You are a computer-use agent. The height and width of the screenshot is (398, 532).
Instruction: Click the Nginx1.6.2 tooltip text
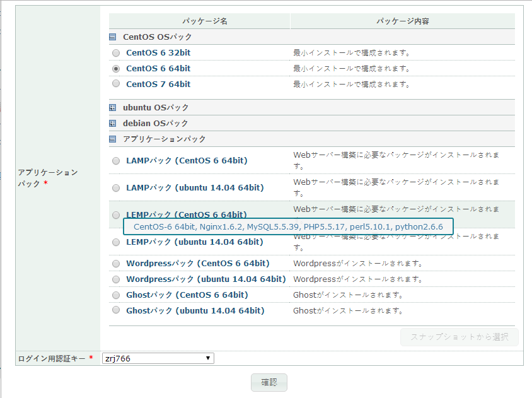click(221, 227)
